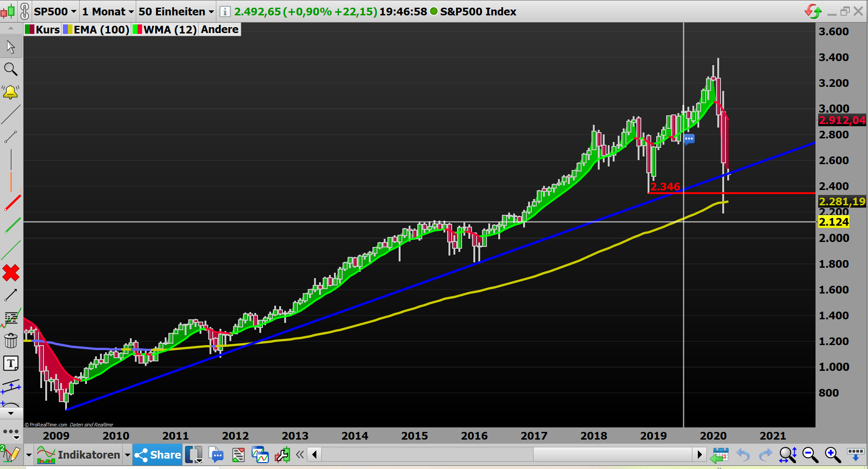Select the text annotation tool
Screen dimensions: 868x469
pyautogui.click(x=11, y=363)
